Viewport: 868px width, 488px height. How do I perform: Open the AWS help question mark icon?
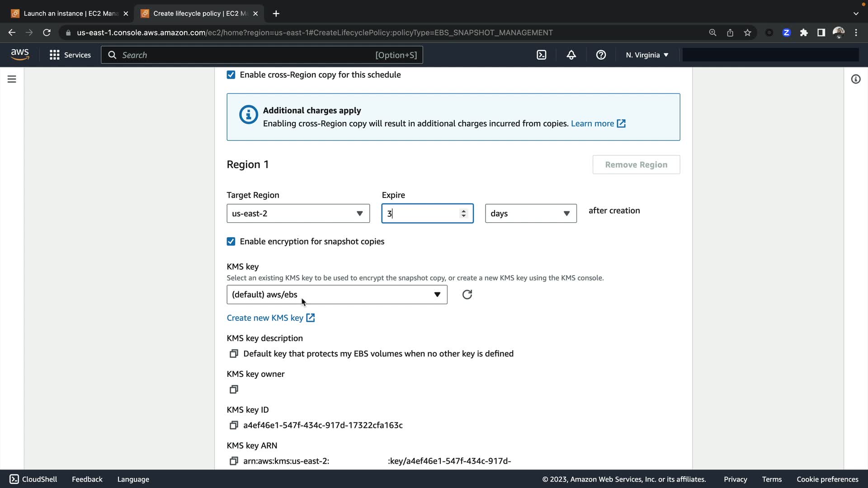coord(601,55)
